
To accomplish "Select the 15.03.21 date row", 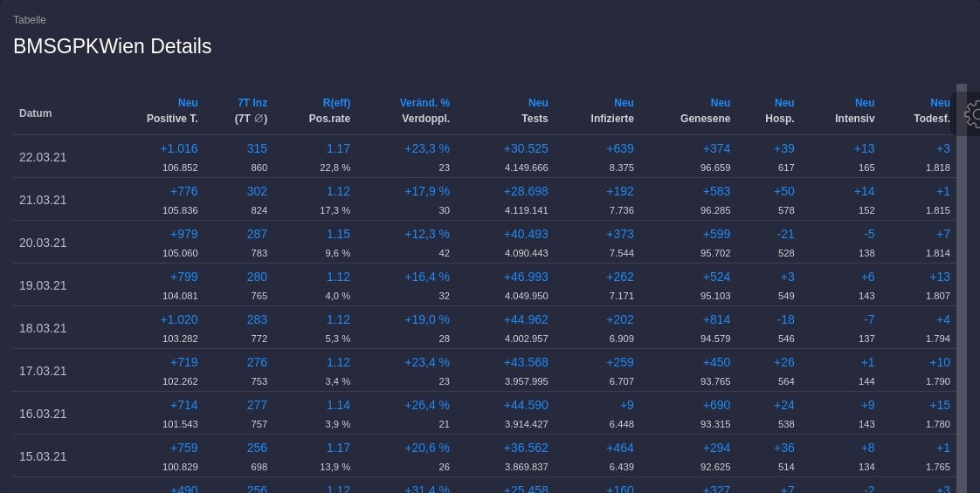I will (43, 456).
